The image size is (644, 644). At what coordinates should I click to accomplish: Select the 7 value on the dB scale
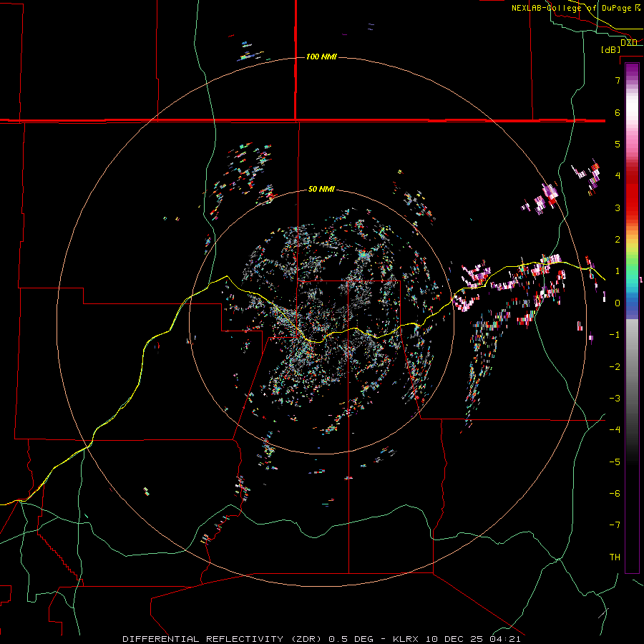(618, 80)
